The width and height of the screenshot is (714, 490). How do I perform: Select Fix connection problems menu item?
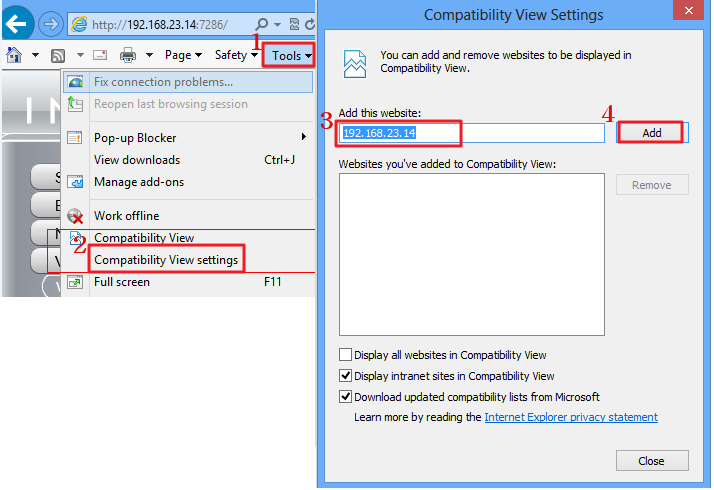click(188, 82)
